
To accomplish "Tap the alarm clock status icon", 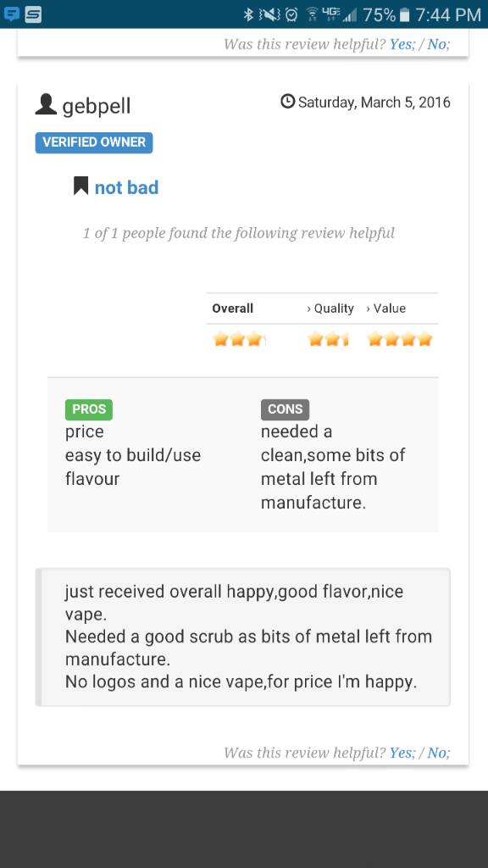I will [x=291, y=14].
